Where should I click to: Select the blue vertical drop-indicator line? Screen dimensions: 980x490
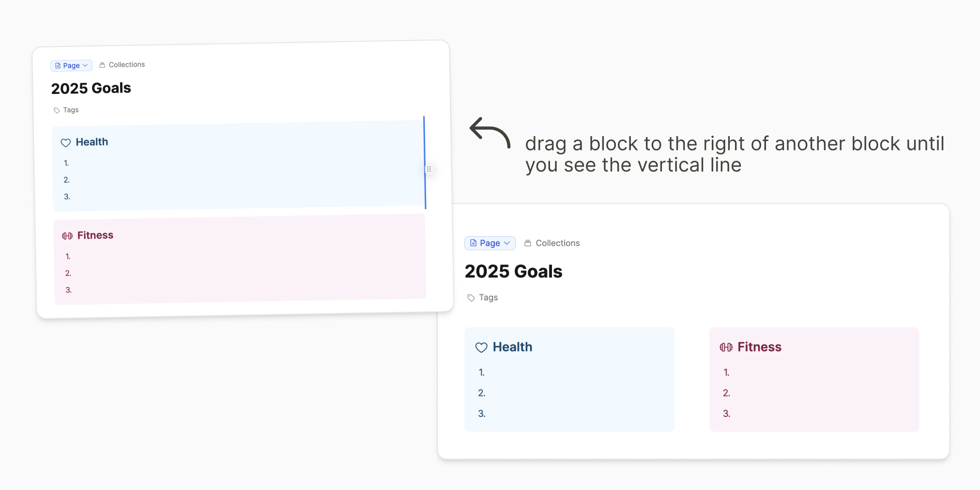point(425,145)
